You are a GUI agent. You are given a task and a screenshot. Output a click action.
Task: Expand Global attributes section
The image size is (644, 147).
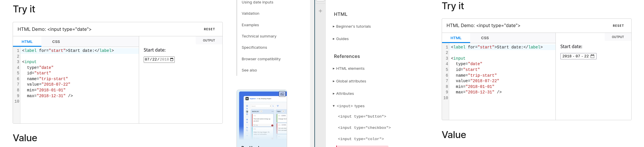[x=351, y=81]
